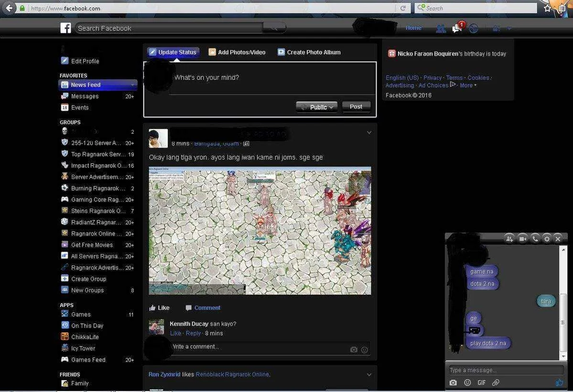Open Top Ragnarok Serv group
The image size is (573, 392).
coord(97,154)
